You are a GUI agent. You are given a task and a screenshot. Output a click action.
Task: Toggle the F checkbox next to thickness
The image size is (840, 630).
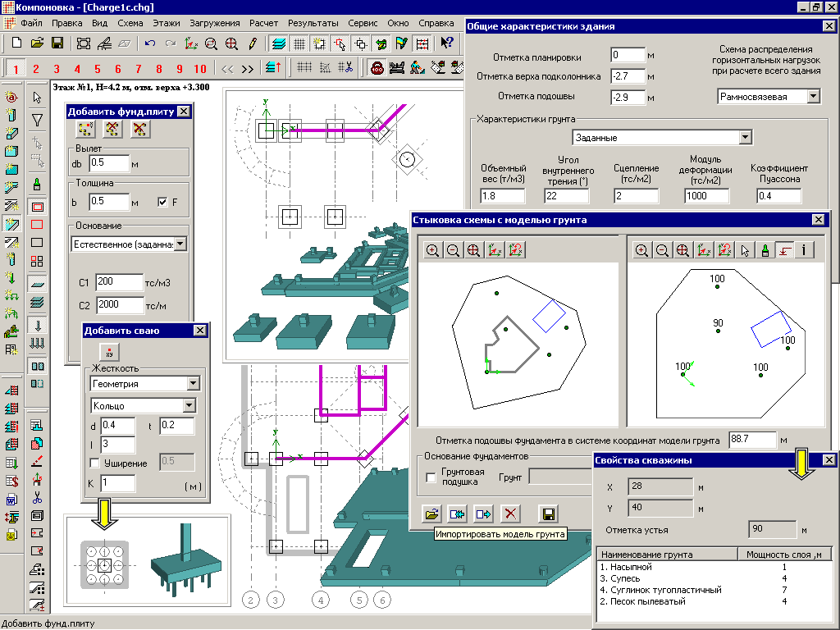pos(162,202)
